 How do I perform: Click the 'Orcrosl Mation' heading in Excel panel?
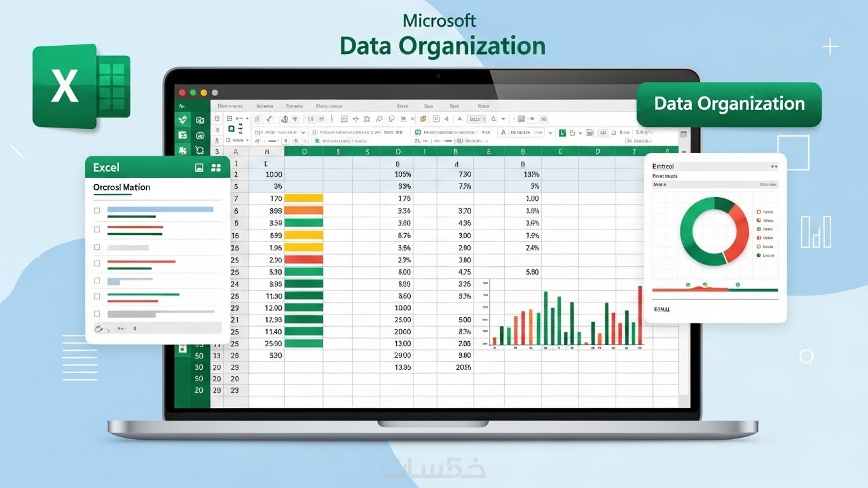click(121, 187)
